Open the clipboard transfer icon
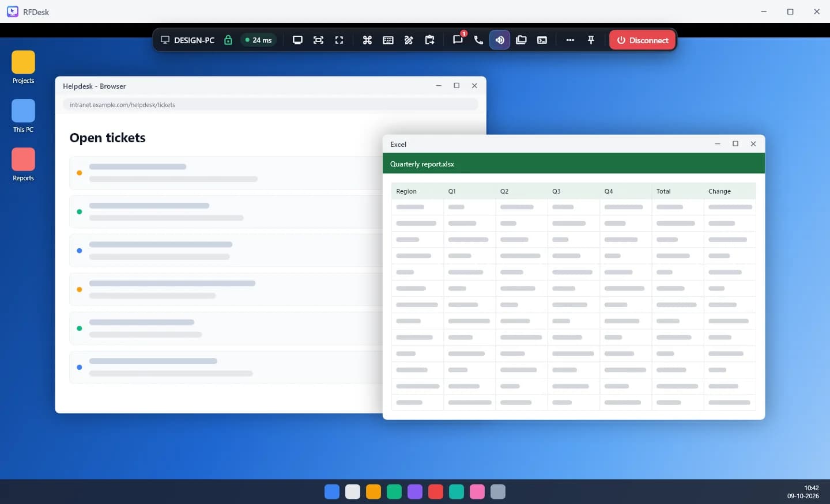 429,40
